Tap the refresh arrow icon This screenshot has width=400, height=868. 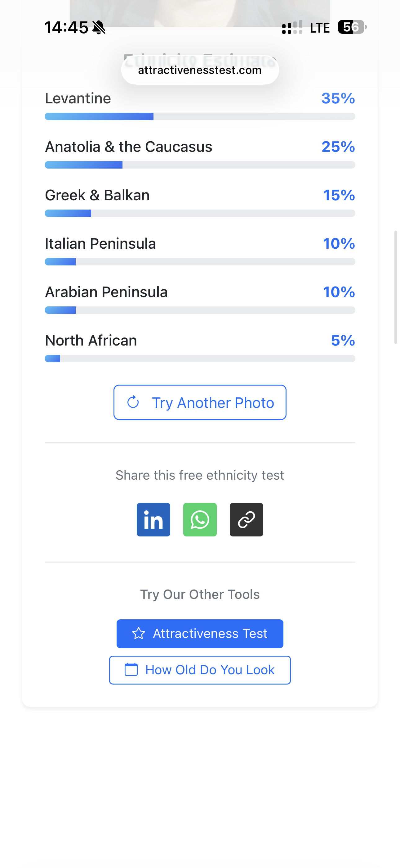click(x=133, y=402)
